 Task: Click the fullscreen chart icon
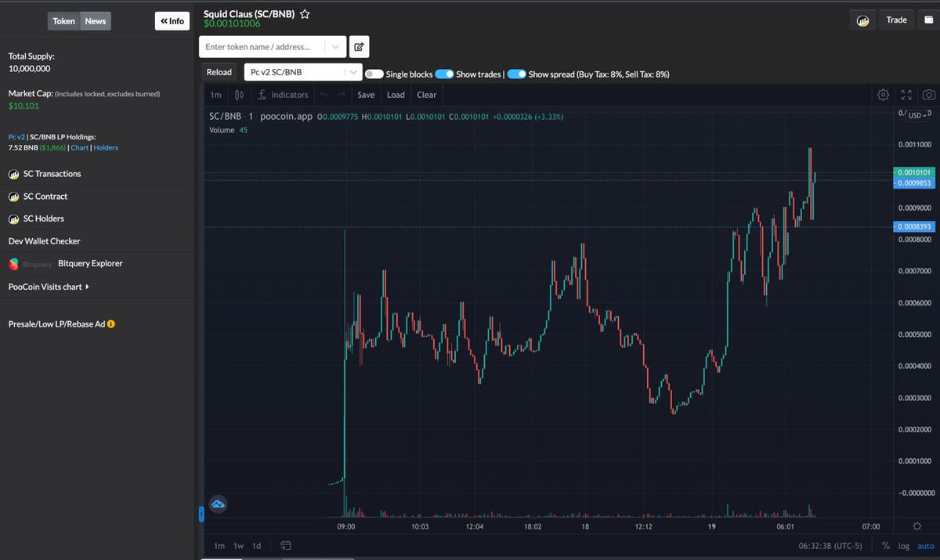906,94
